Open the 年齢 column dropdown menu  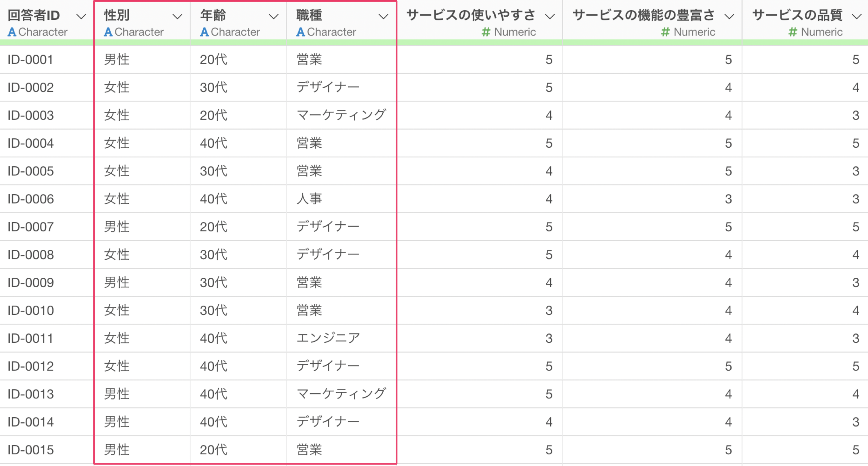pyautogui.click(x=274, y=16)
